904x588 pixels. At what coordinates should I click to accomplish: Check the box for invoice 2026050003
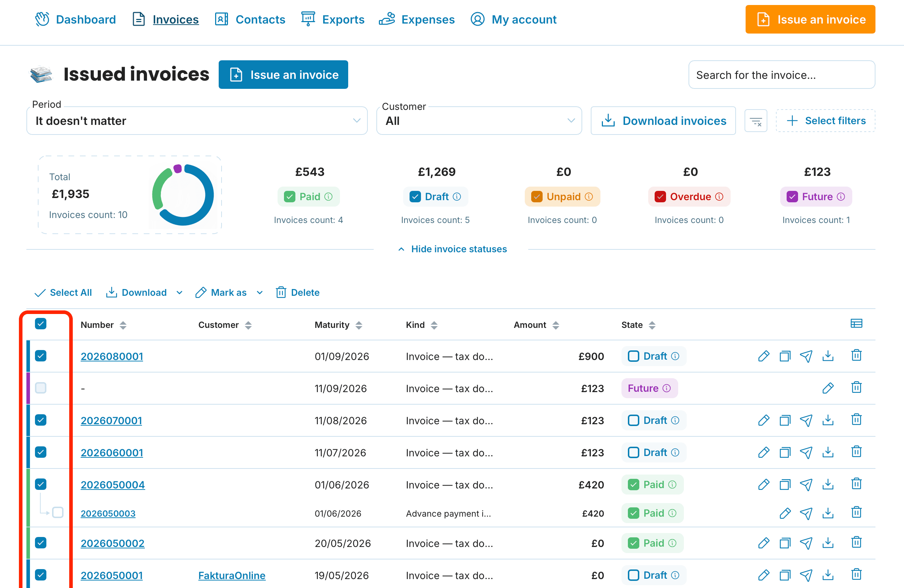(58, 512)
